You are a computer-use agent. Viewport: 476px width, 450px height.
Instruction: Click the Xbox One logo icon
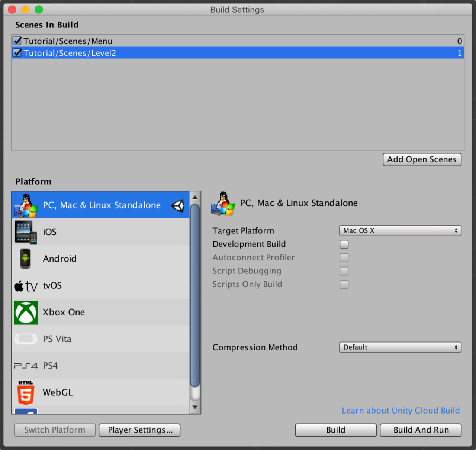click(x=26, y=313)
